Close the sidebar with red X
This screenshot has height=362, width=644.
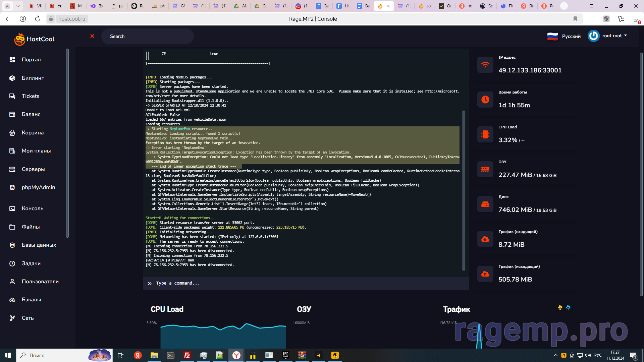pos(92,36)
